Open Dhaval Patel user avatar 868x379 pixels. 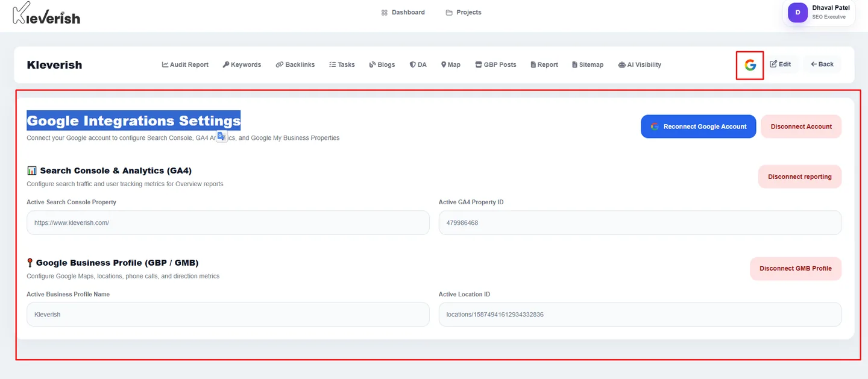(x=797, y=12)
